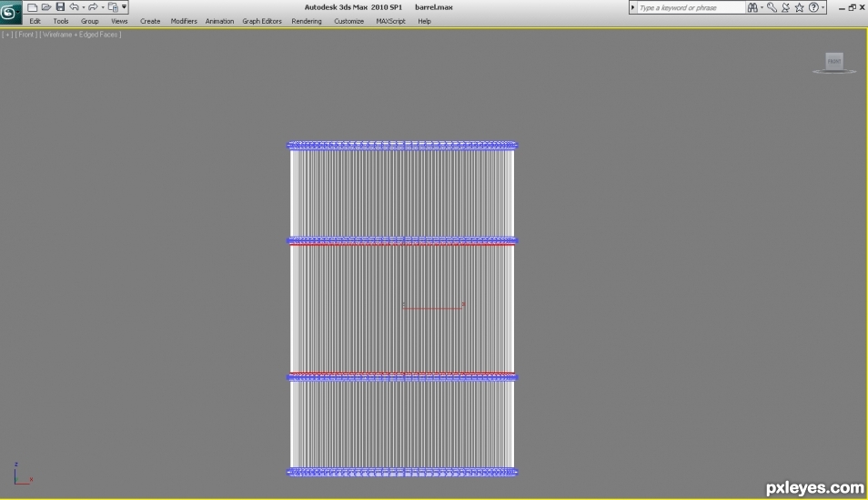Redo the action with Redo arrow
The height and width of the screenshot is (500, 868).
[x=93, y=7]
